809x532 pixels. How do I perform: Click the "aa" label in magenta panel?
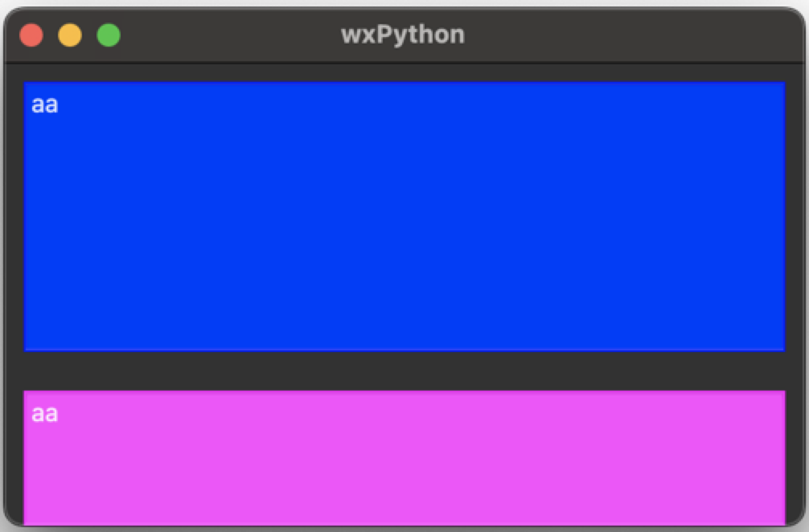(45, 414)
